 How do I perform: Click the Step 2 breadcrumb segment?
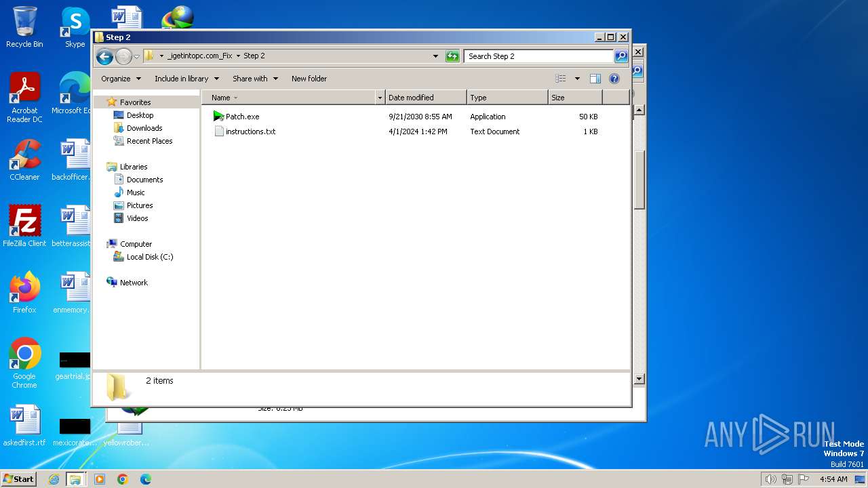coord(254,56)
